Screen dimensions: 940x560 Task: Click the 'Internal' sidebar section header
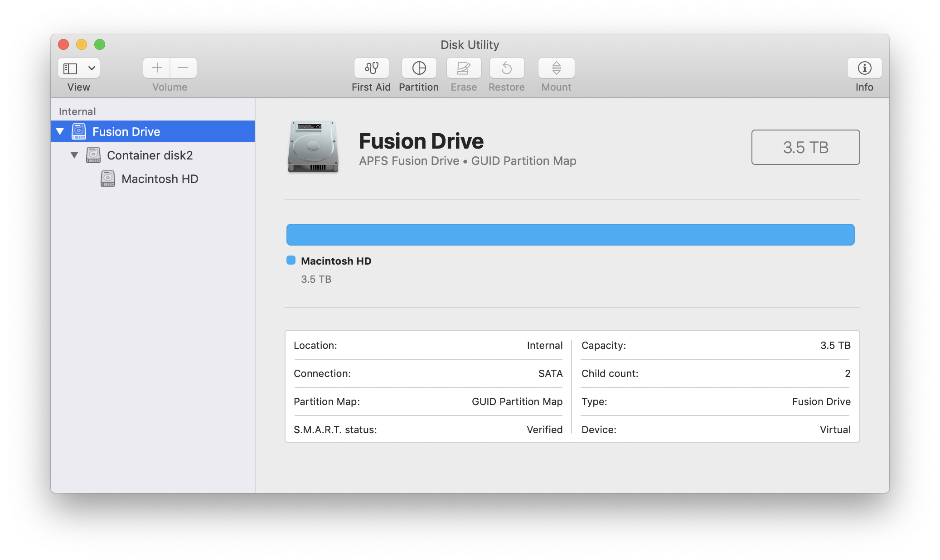click(x=77, y=111)
